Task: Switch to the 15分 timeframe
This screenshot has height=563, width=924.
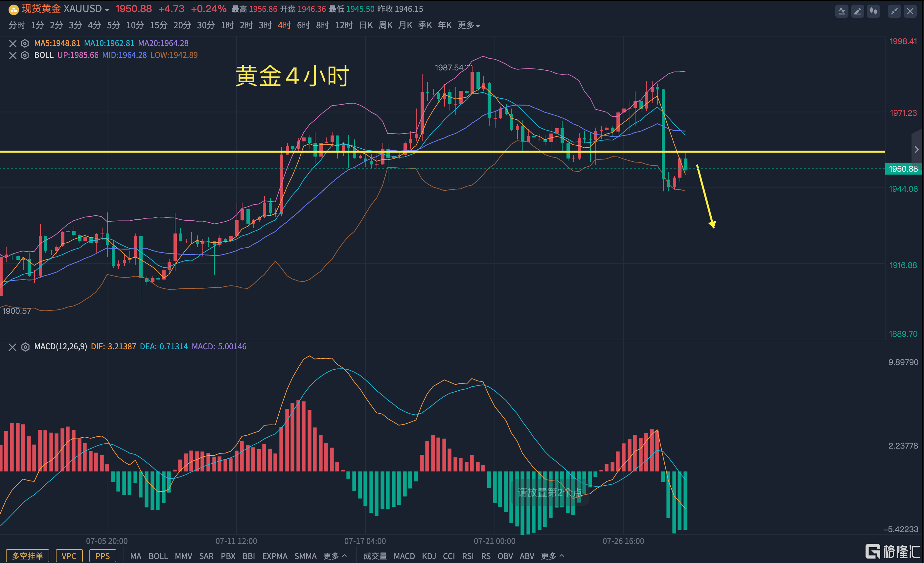Action: click(159, 25)
